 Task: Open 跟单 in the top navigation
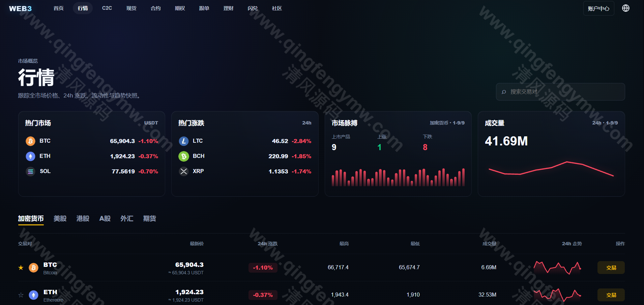click(x=204, y=8)
